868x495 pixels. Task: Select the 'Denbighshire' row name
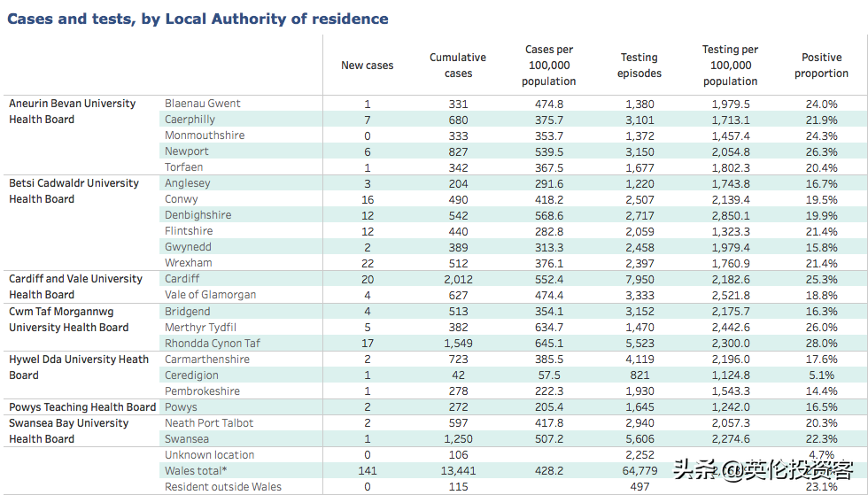click(198, 215)
